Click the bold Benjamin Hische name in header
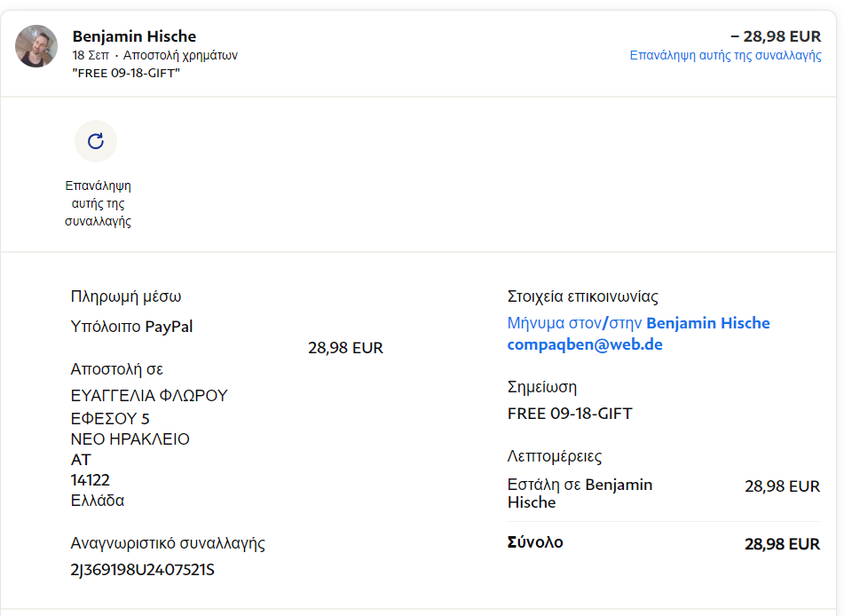 134,36
